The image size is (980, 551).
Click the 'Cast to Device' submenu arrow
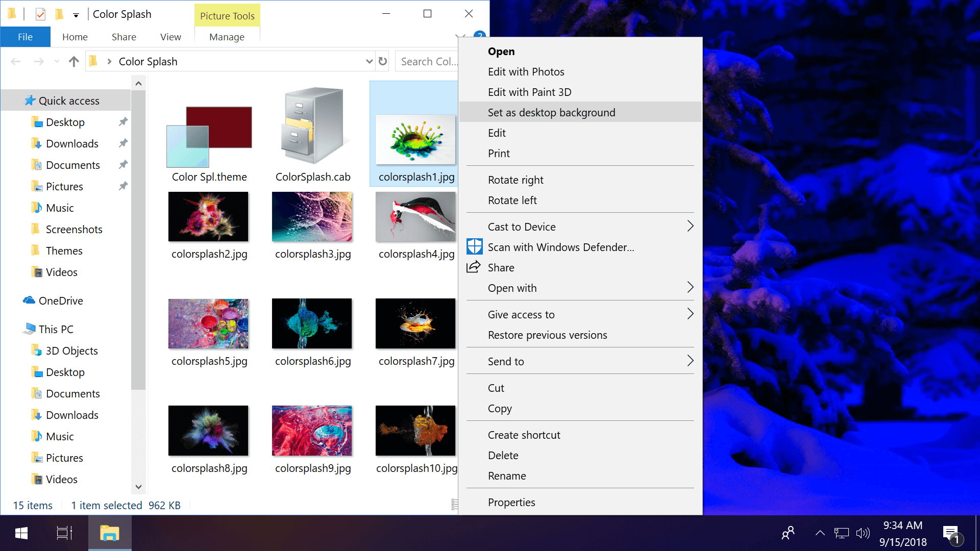pos(689,227)
